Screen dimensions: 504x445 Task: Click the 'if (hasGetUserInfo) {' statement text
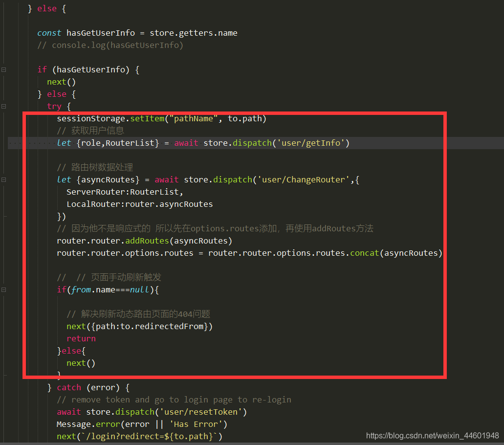pyautogui.click(x=88, y=69)
